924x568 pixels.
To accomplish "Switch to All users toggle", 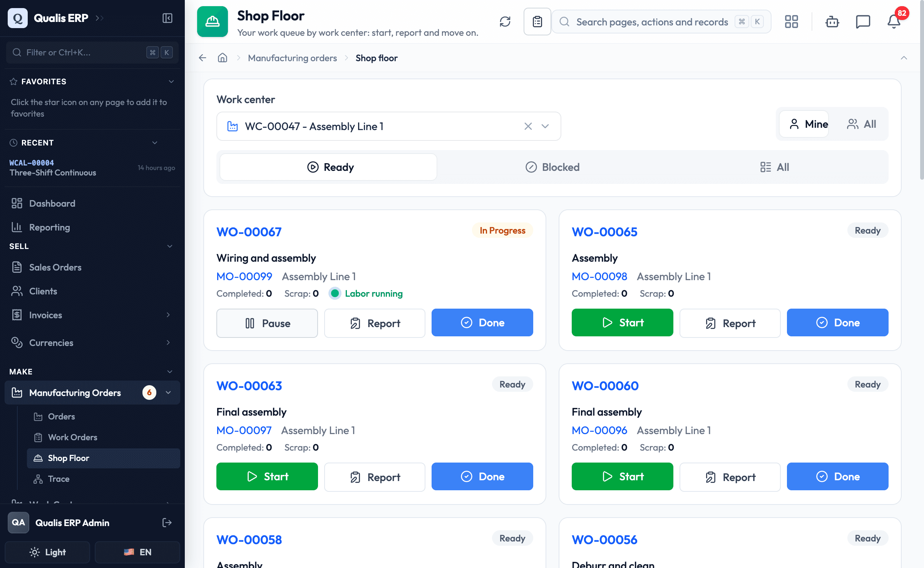I will 861,124.
